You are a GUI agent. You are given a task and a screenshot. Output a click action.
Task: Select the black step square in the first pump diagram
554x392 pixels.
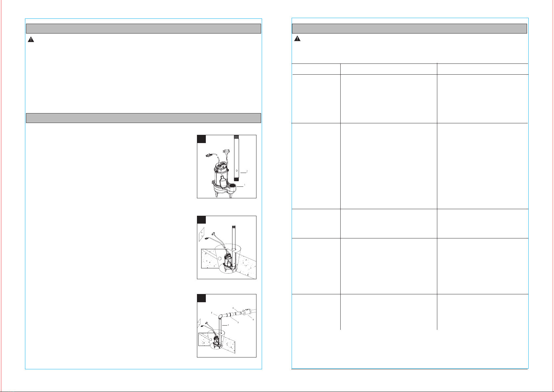(x=202, y=139)
